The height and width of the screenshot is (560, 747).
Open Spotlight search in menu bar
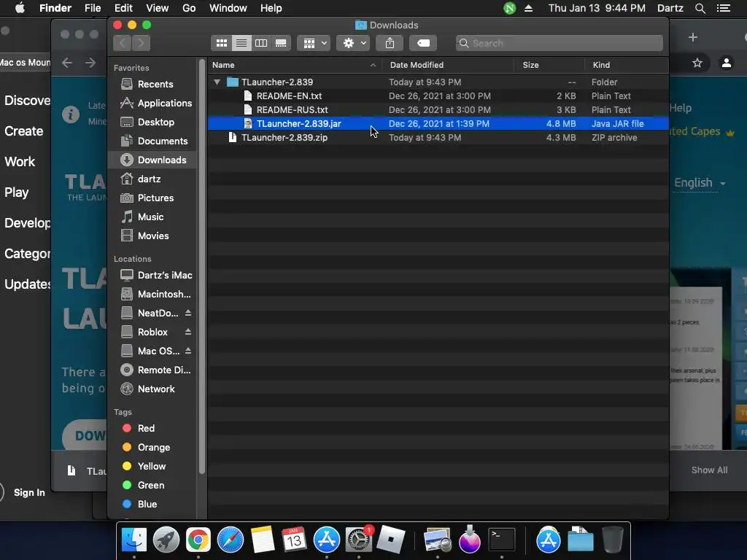click(x=700, y=8)
